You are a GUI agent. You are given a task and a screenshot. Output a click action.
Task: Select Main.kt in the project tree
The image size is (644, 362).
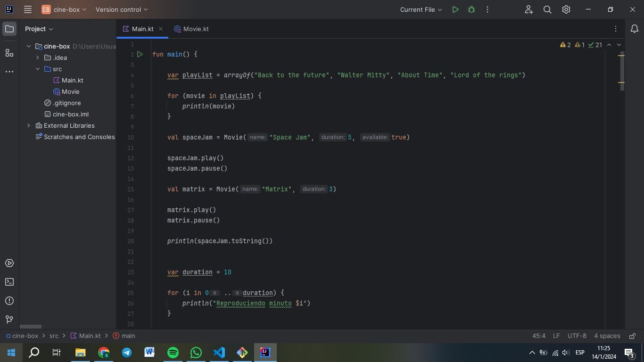pyautogui.click(x=68, y=80)
